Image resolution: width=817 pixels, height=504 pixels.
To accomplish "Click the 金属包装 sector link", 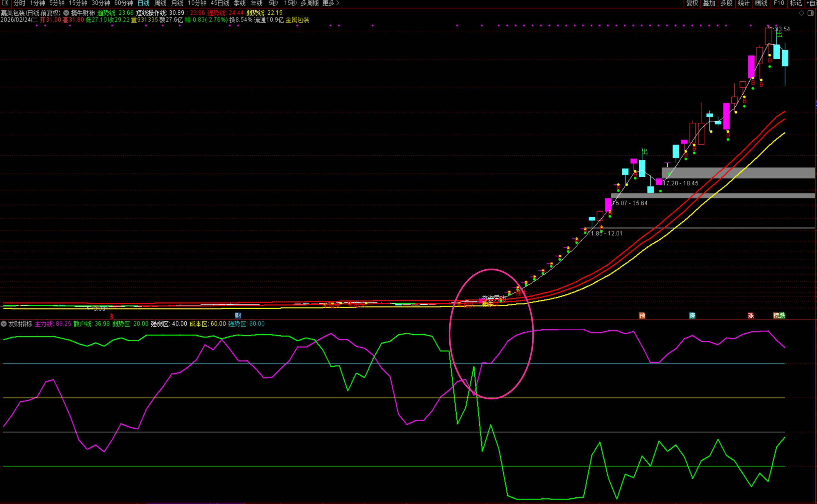I will (297, 20).
